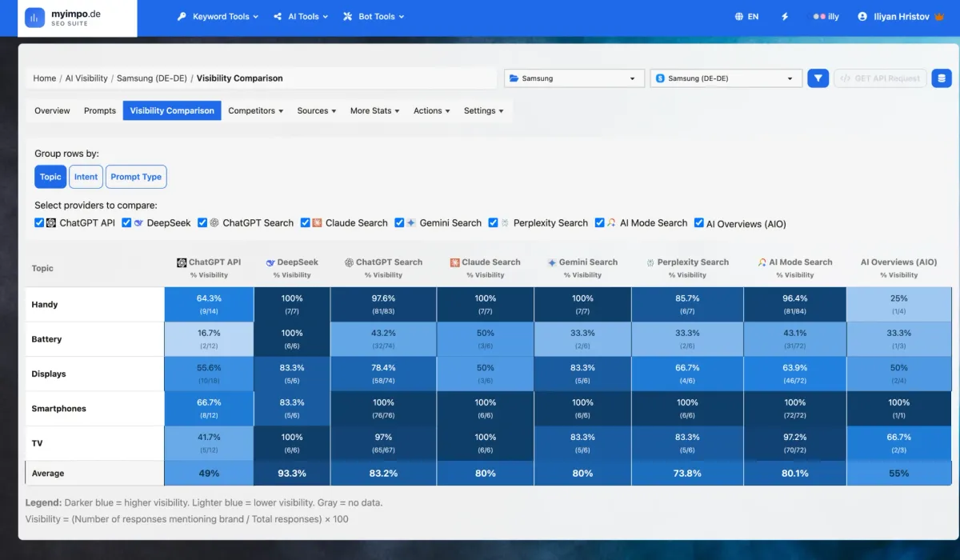This screenshot has width=960, height=560.
Task: Click the AI Mode icon in provider checkbox row
Action: click(x=611, y=223)
